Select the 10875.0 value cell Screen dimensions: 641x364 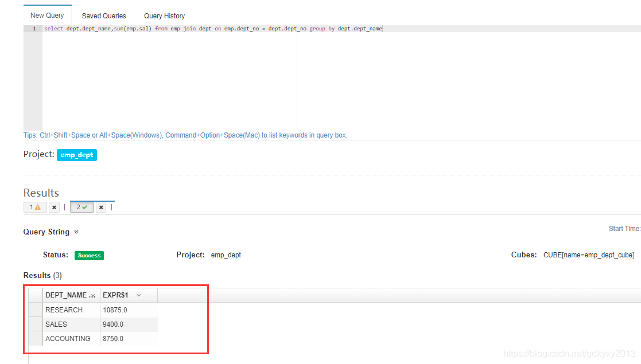click(x=129, y=310)
